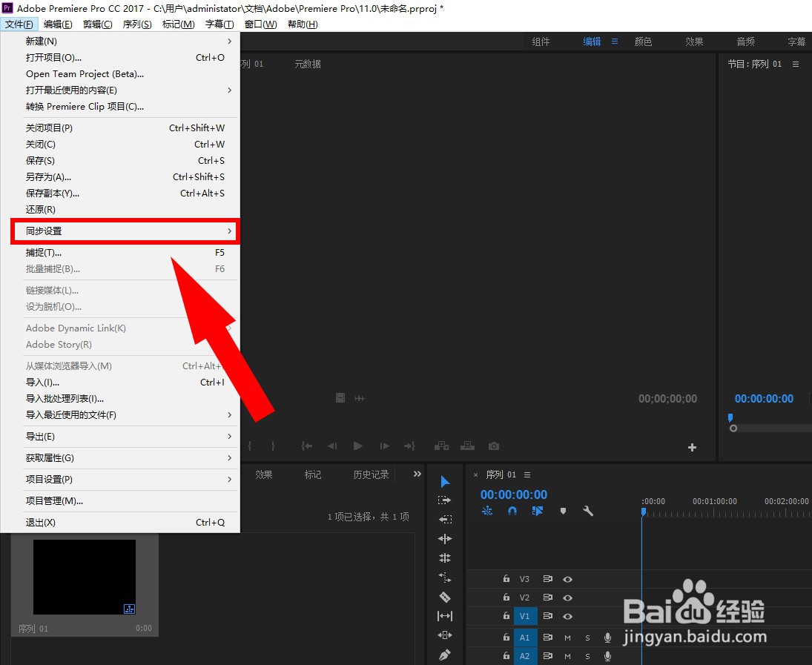Hide track V2 output eye
The height and width of the screenshot is (665, 812).
point(567,598)
